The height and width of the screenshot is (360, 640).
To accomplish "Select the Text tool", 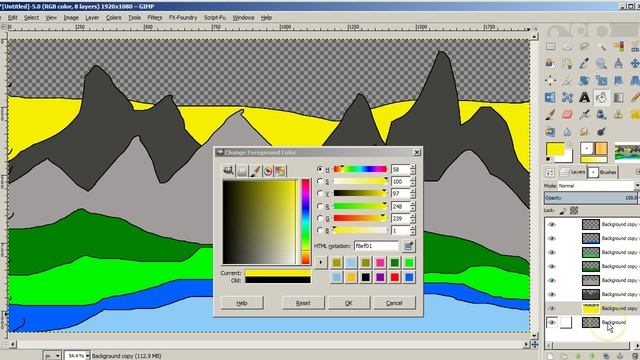I will pyautogui.click(x=584, y=98).
